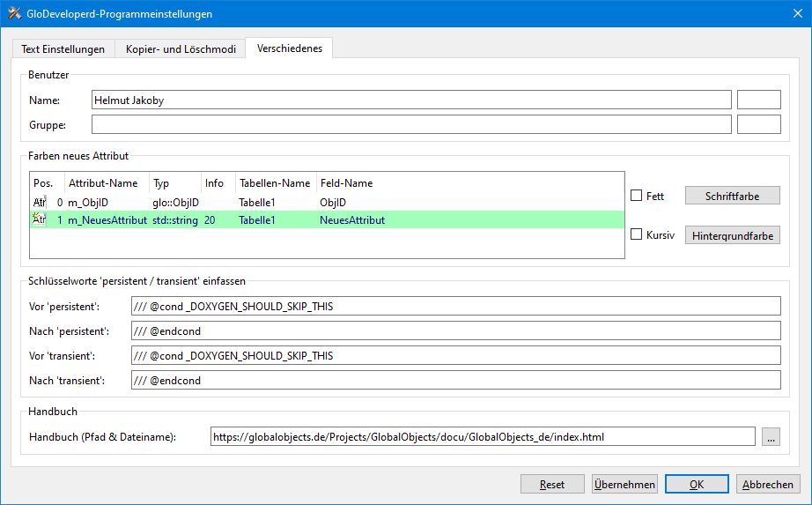This screenshot has width=812, height=505.
Task: Click the Handbuch path input field
Action: coord(483,436)
